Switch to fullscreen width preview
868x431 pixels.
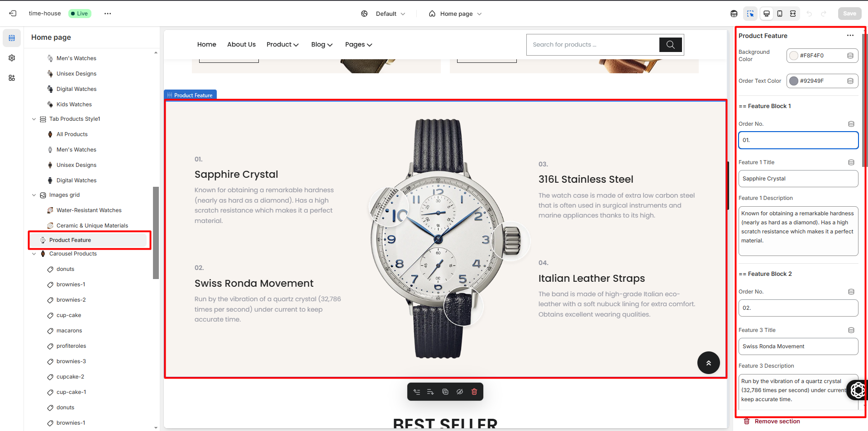point(793,14)
